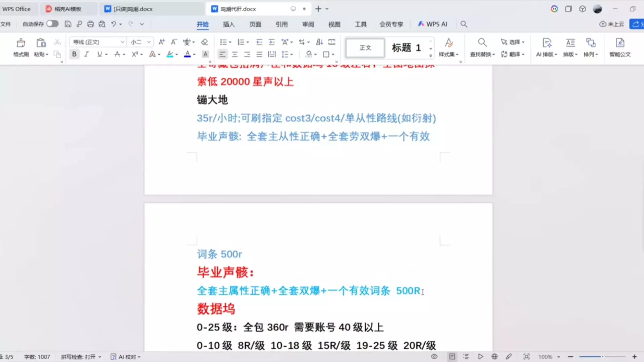Open the font name dropdown

tap(122, 42)
